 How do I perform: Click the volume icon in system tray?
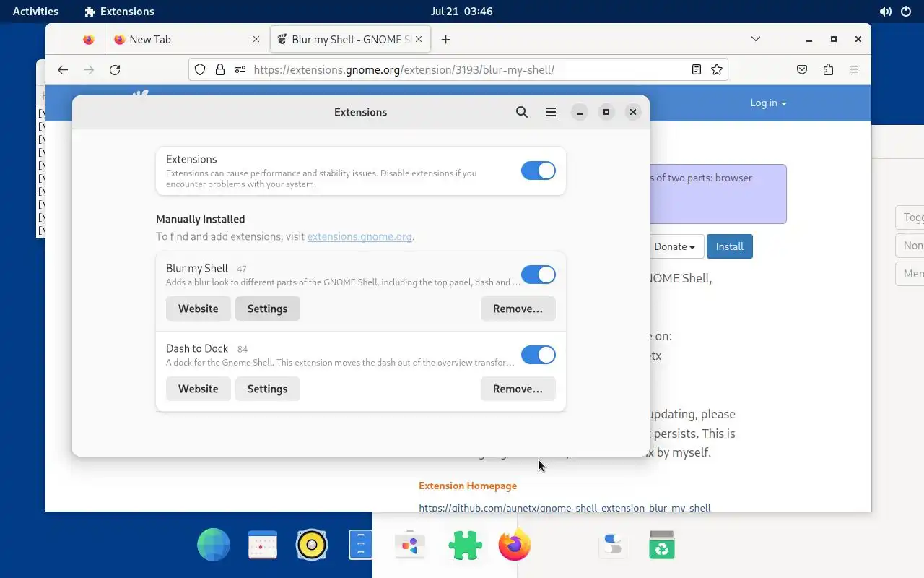(885, 12)
